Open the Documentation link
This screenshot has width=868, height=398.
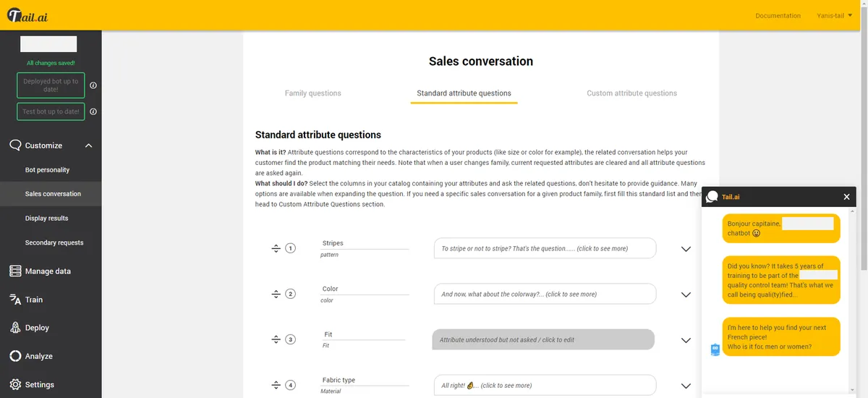coord(778,15)
